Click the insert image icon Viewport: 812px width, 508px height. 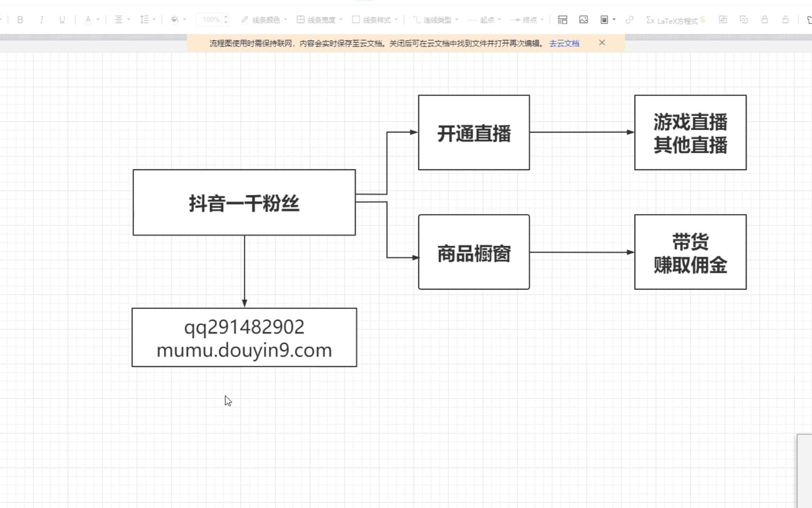click(584, 20)
